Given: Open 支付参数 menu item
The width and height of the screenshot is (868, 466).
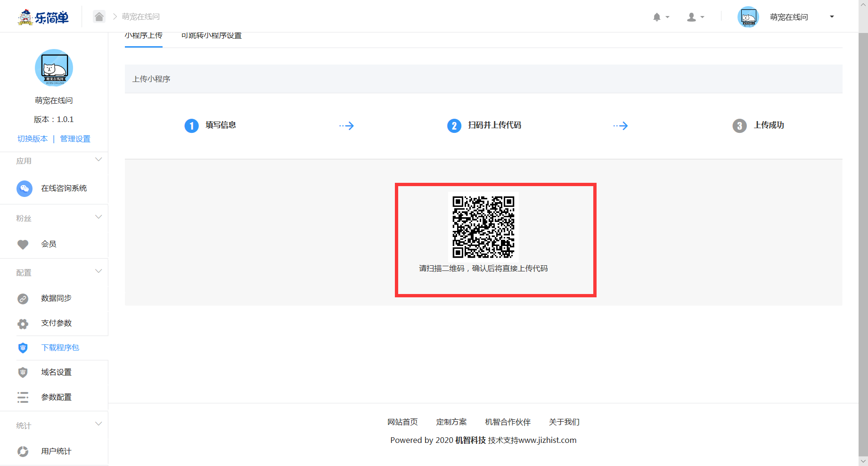Looking at the screenshot, I should point(56,323).
